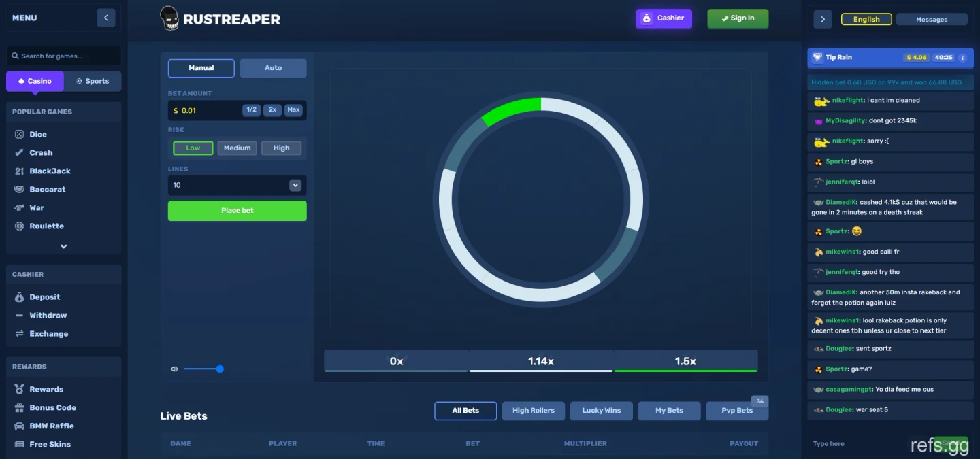Switch to Messages in chat panel

click(x=932, y=19)
